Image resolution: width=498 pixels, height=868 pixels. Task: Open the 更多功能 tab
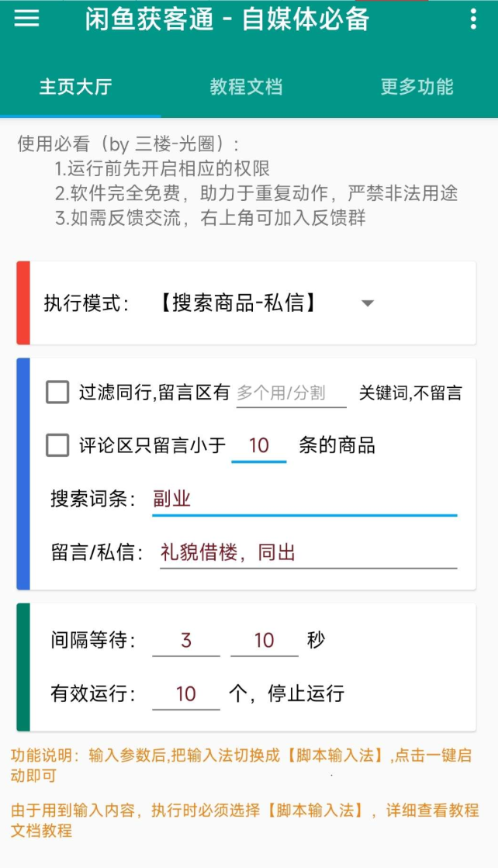tap(417, 88)
